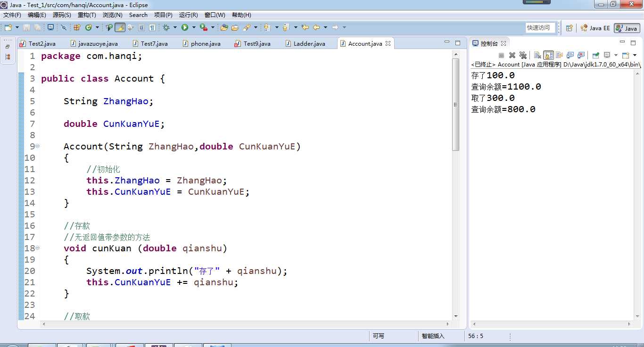Click the Run Last Tool icon
This screenshot has height=347, width=644.
pos(203,27)
